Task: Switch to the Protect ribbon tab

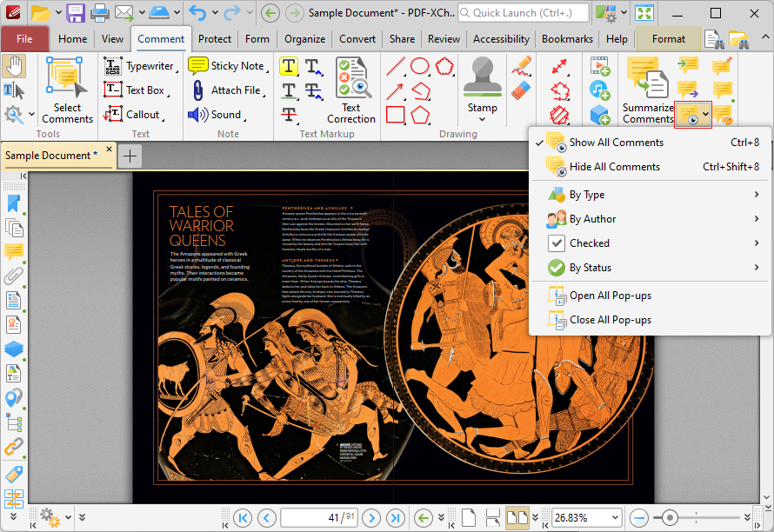Action: pos(215,39)
